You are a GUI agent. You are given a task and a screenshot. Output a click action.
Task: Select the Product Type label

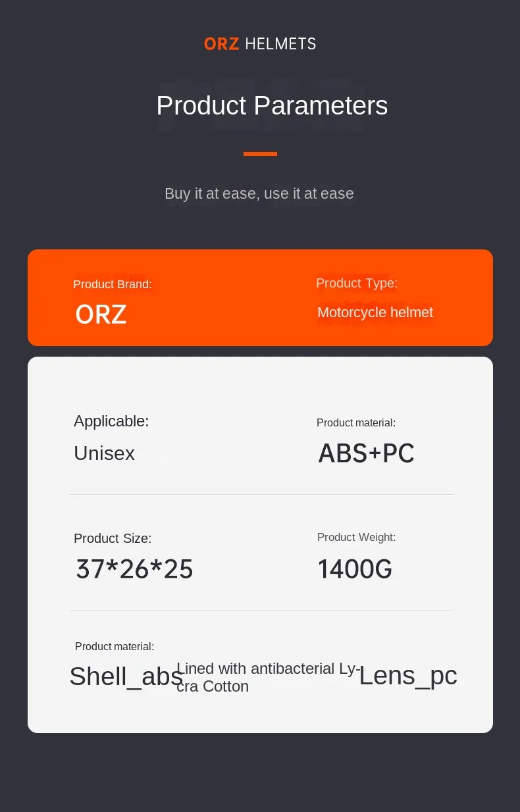point(357,283)
